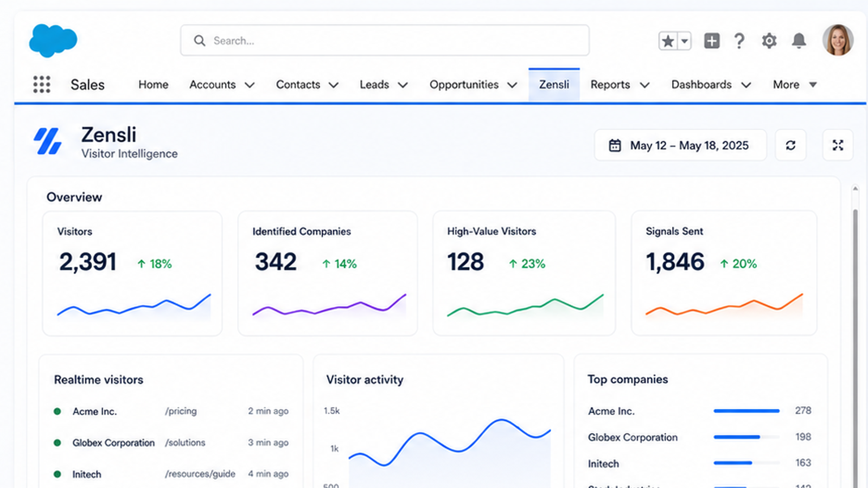868x488 pixels.
Task: Click the green status dot beside Acme Inc.
Action: (x=57, y=412)
